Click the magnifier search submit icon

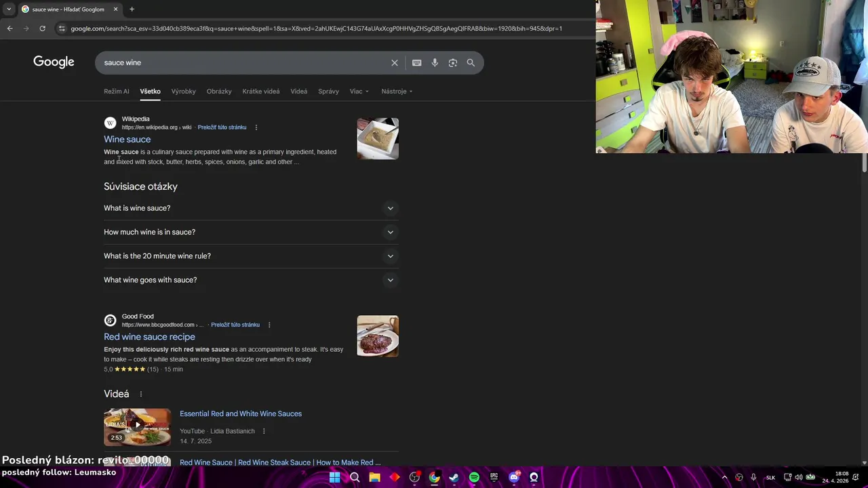(471, 62)
